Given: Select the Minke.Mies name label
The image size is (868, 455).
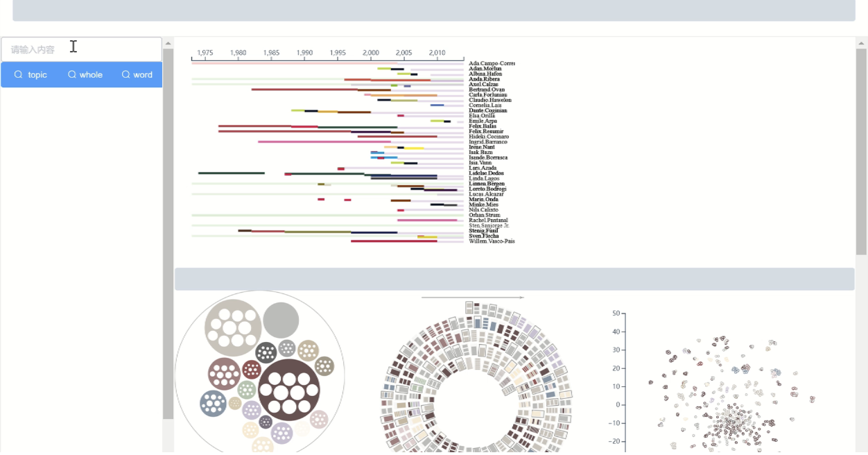Looking at the screenshot, I should tap(483, 205).
